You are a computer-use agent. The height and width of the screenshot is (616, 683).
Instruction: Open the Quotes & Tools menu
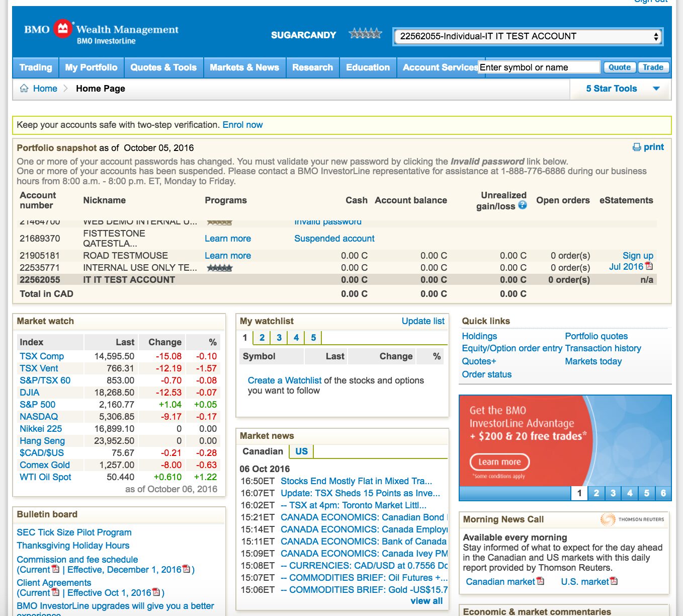(163, 67)
